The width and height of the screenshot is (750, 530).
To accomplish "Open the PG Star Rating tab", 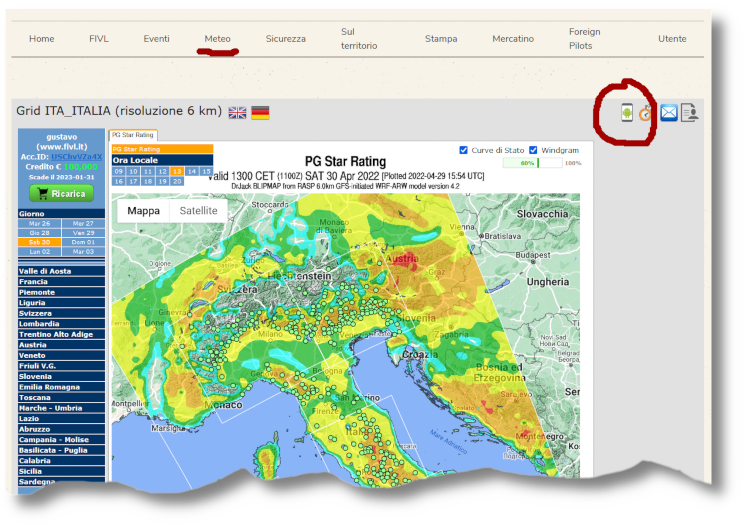I will 133,135.
